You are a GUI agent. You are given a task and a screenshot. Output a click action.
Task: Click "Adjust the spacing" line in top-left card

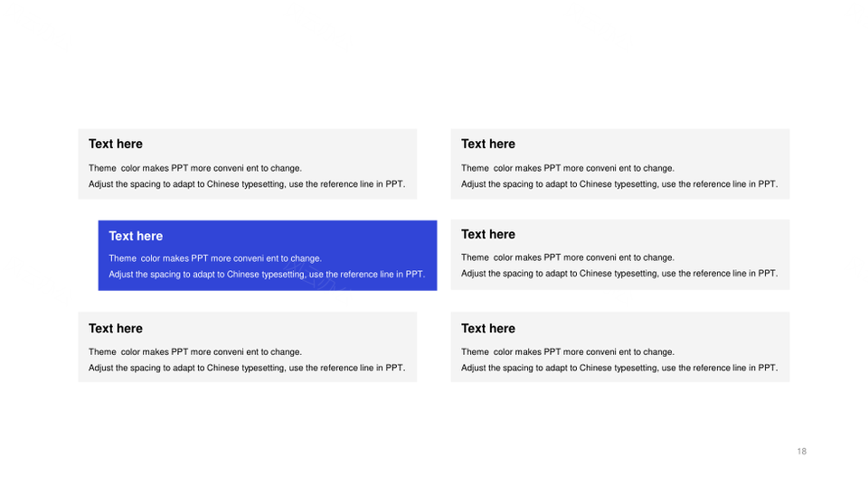pyautogui.click(x=247, y=184)
